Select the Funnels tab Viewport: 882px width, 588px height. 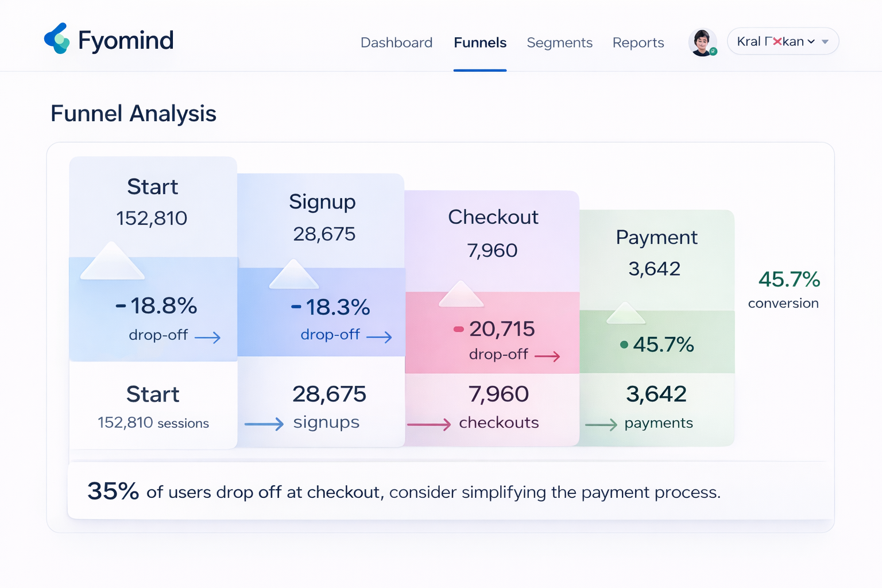(480, 43)
